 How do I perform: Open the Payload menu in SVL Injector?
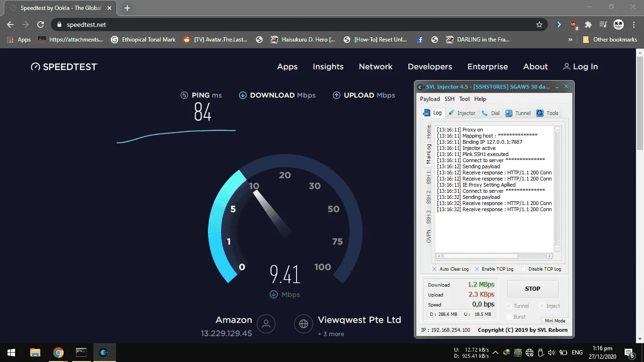tap(430, 99)
